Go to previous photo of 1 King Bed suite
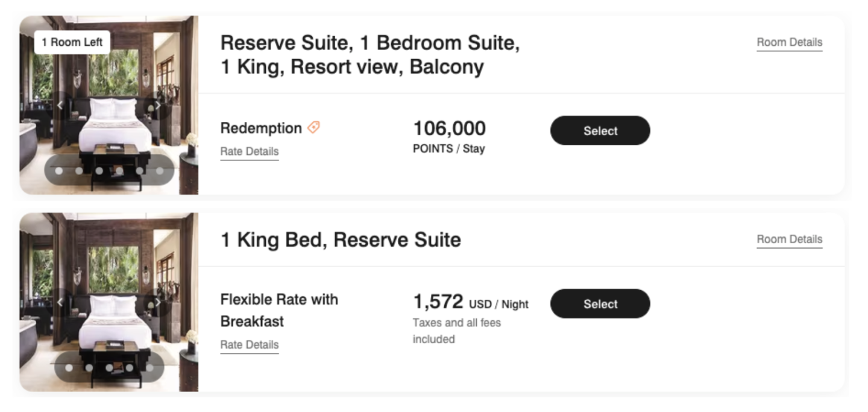Screen dimensions: 868x412 tap(60, 302)
